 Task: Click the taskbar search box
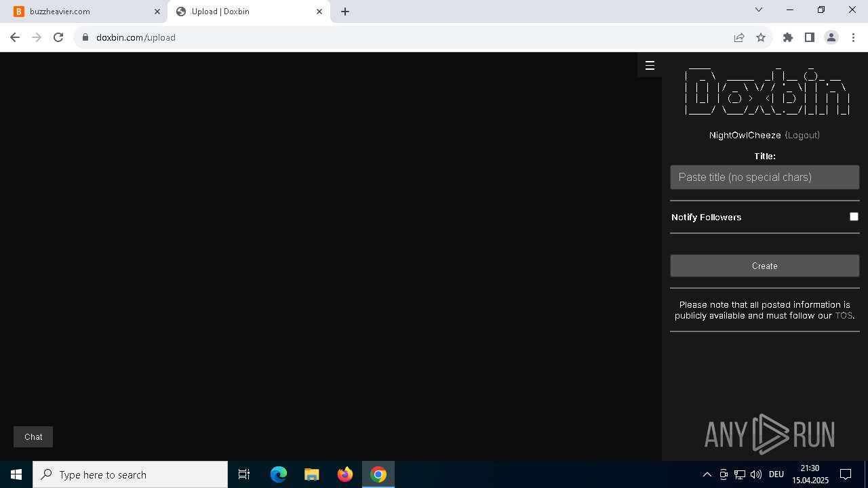tap(130, 474)
